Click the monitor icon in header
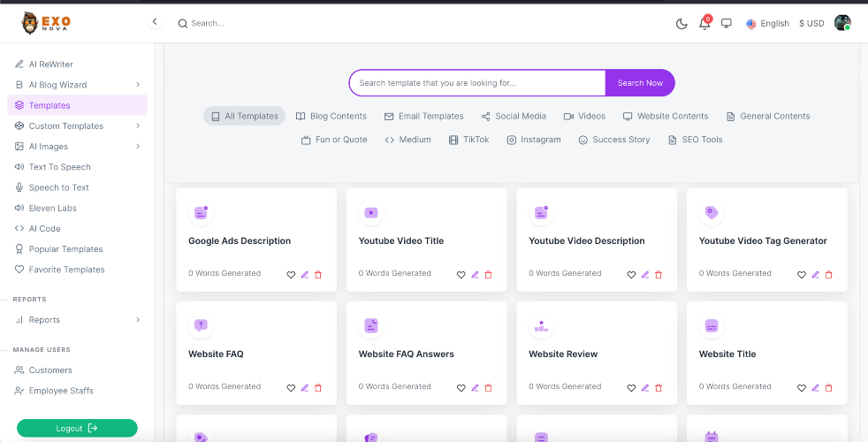This screenshot has height=442, width=868. [x=727, y=23]
